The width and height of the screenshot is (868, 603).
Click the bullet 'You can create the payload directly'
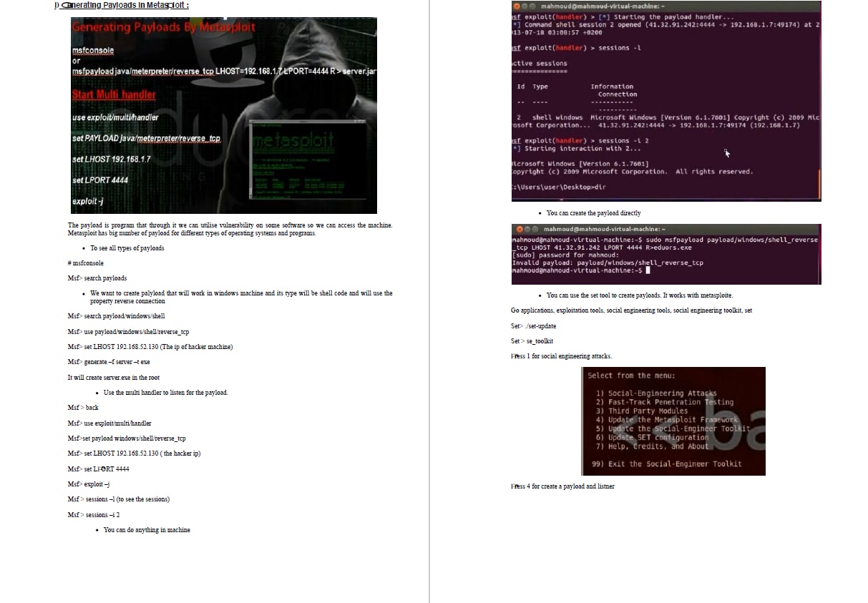(593, 213)
